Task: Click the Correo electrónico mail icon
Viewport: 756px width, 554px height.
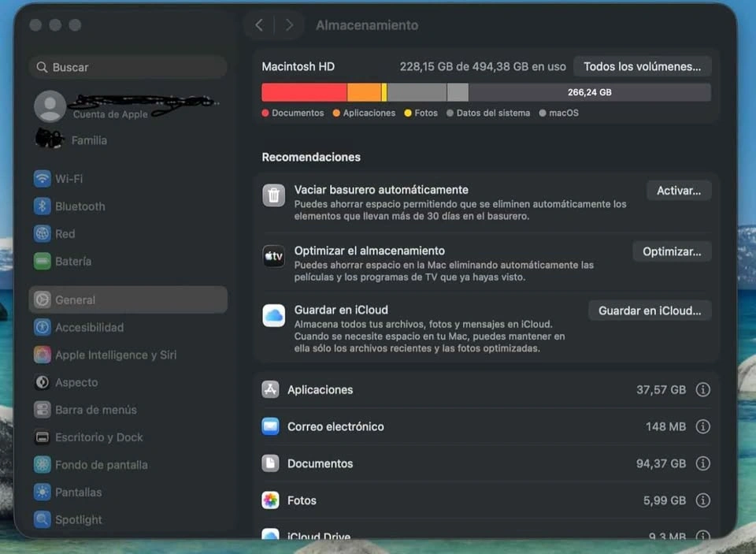Action: coord(270,426)
